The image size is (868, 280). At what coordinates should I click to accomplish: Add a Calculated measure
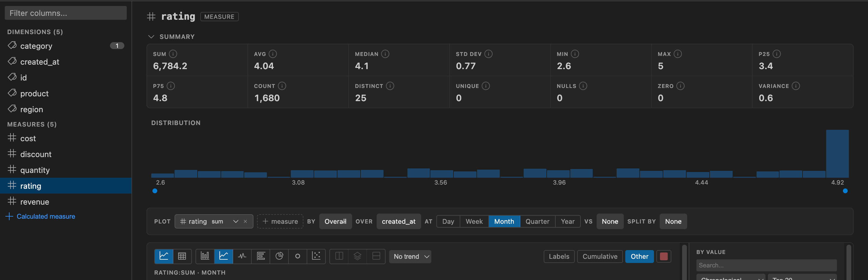coord(40,216)
